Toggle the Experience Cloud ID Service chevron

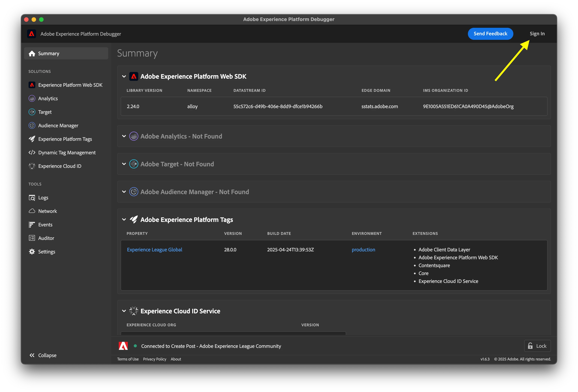(124, 311)
